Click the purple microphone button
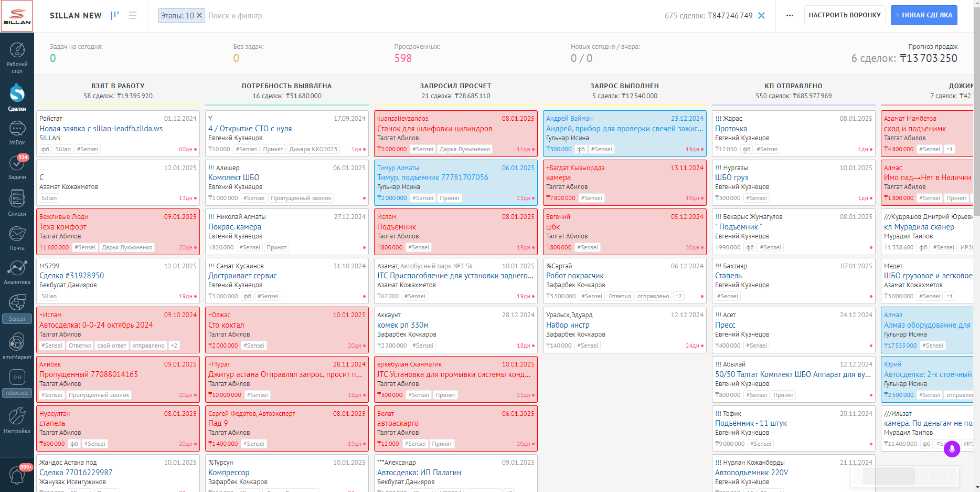The width and height of the screenshot is (980, 492). pos(952,449)
